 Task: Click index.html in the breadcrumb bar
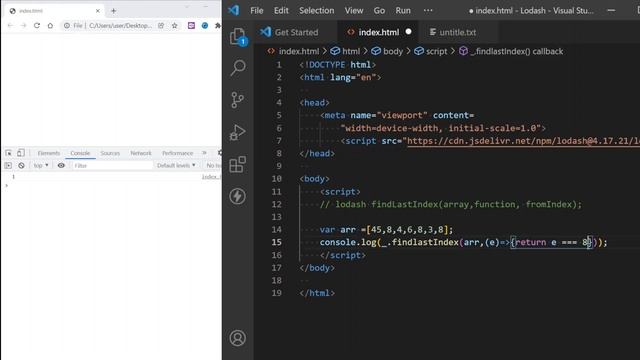click(x=293, y=51)
